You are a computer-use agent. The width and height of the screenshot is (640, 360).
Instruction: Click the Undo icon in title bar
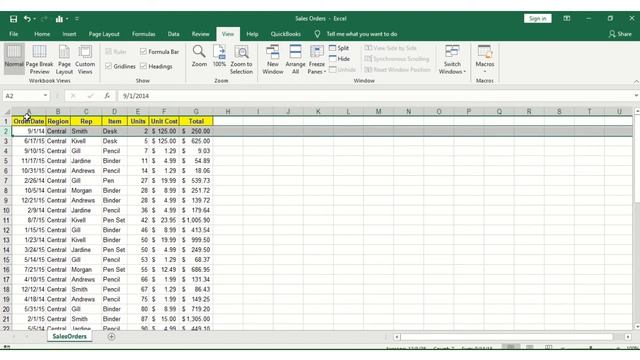click(27, 19)
